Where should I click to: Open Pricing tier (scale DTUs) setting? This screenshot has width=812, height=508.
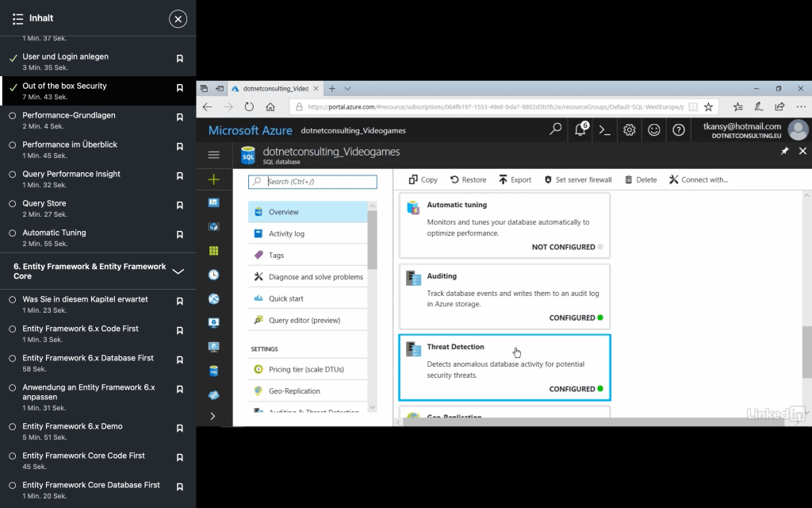tap(306, 370)
